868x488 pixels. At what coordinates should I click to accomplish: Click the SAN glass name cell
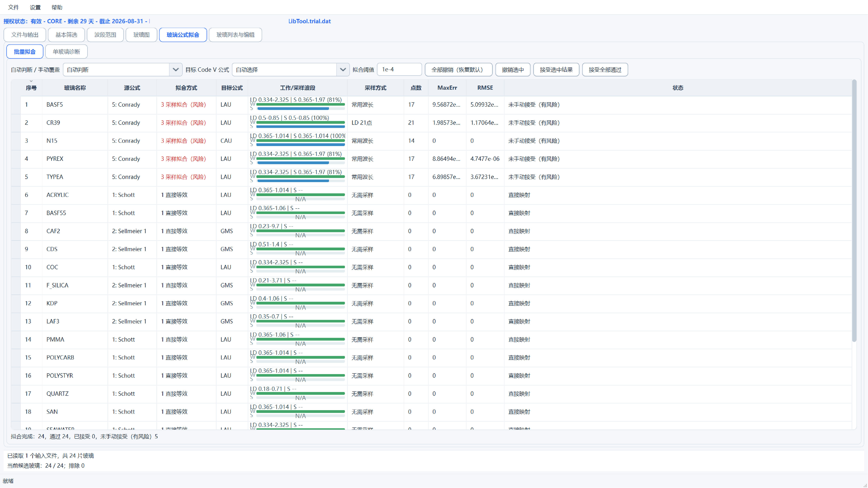75,412
